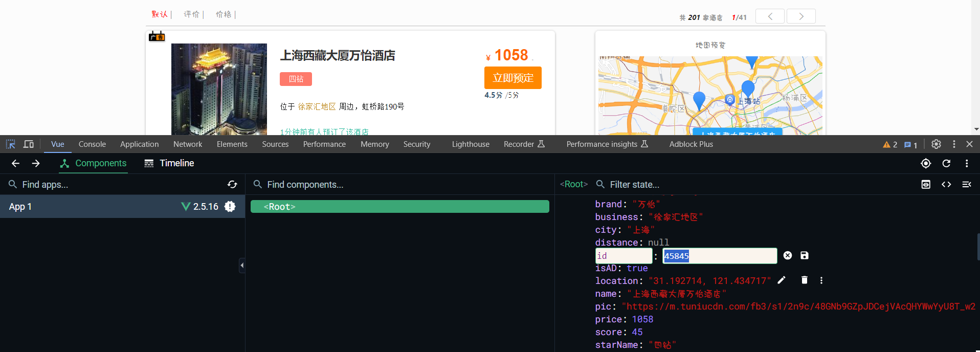Image resolution: width=980 pixels, height=352 pixels.
Task: Open the Sources tab
Action: (275, 144)
